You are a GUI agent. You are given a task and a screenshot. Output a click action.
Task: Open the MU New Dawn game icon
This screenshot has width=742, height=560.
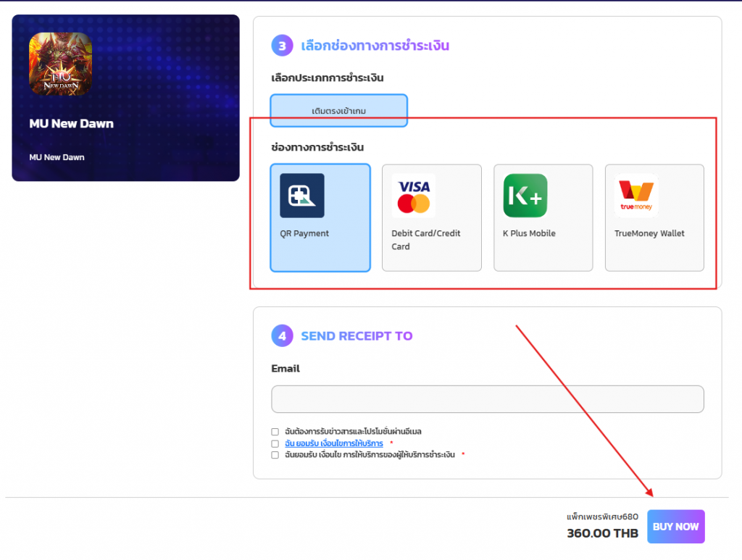(x=61, y=64)
